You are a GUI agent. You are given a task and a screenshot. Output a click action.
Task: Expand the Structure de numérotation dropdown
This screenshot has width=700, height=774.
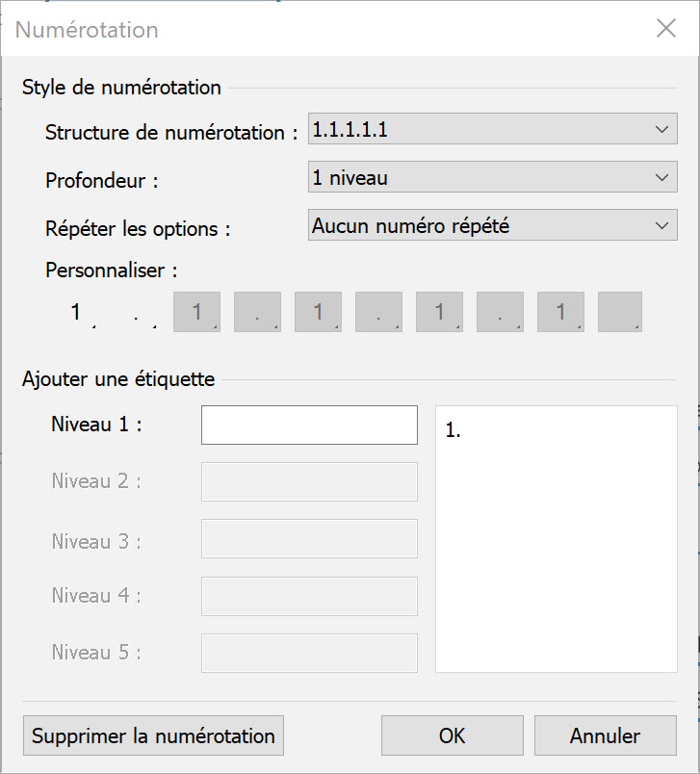pos(492,130)
